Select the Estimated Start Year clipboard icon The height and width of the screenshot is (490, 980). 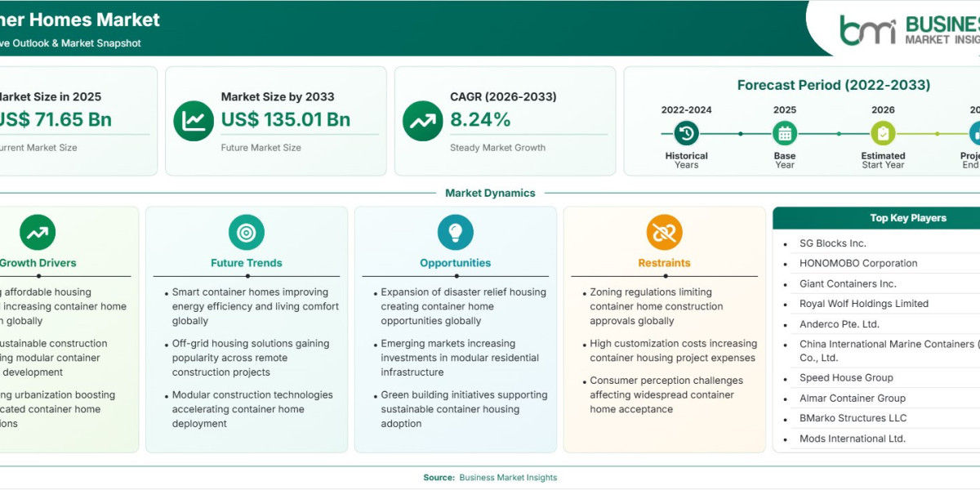(x=883, y=133)
